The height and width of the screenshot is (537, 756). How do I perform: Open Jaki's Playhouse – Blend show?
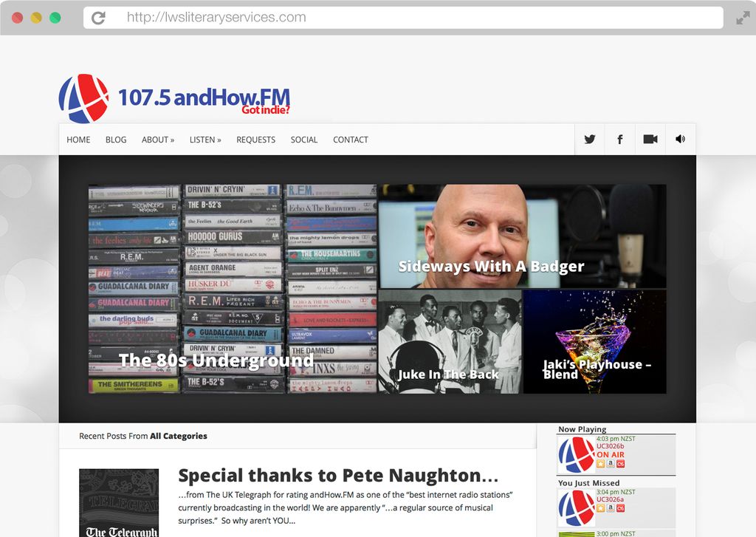pyautogui.click(x=595, y=341)
